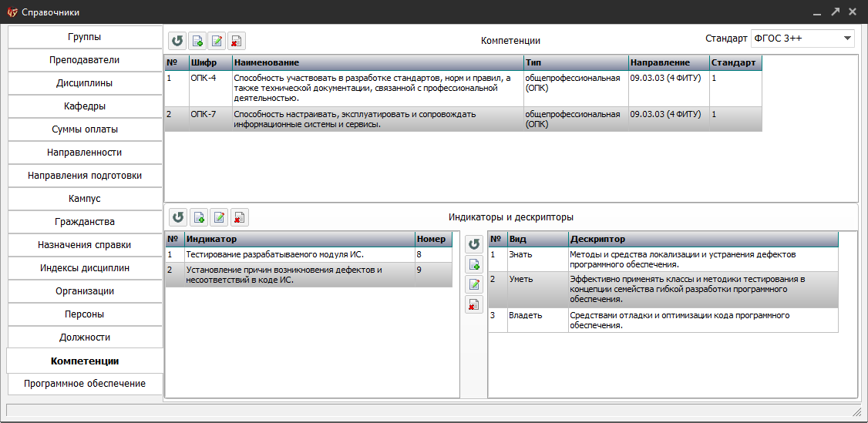The height and width of the screenshot is (423, 868).
Task: Add a new competency record
Action: (x=197, y=41)
